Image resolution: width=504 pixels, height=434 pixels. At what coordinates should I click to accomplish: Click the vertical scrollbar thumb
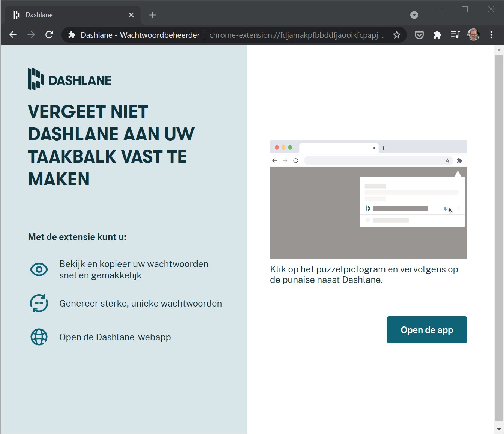pyautogui.click(x=499, y=238)
